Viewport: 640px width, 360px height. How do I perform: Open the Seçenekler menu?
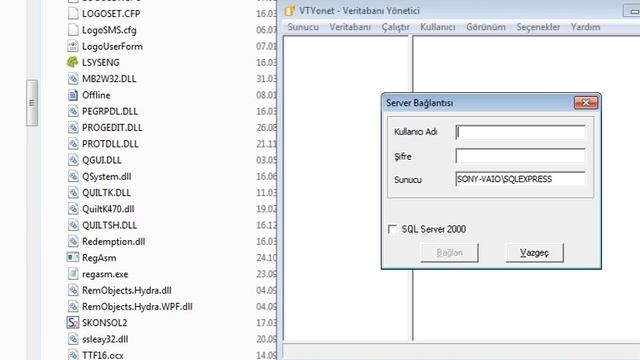[x=538, y=27]
